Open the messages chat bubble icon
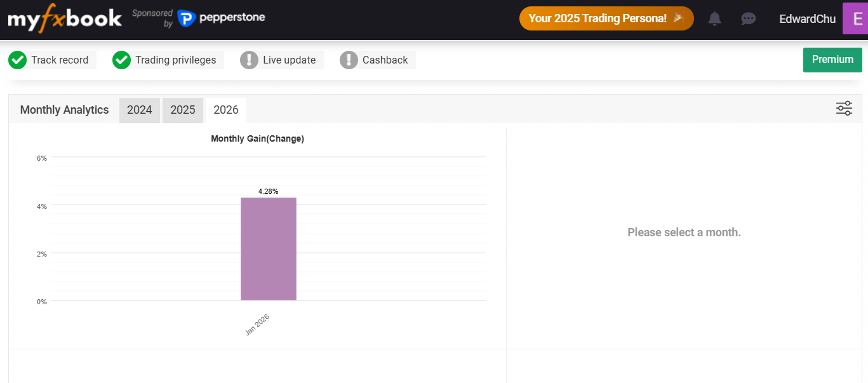 click(749, 18)
